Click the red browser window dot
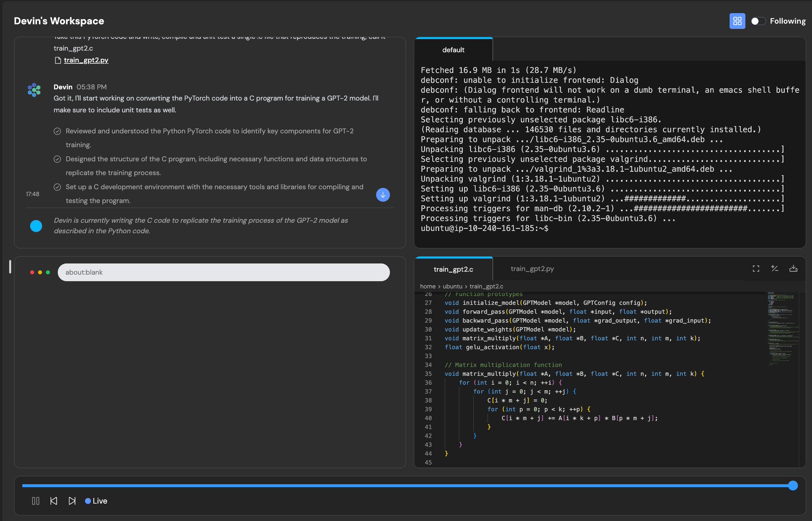The height and width of the screenshot is (521, 812). pyautogui.click(x=32, y=272)
